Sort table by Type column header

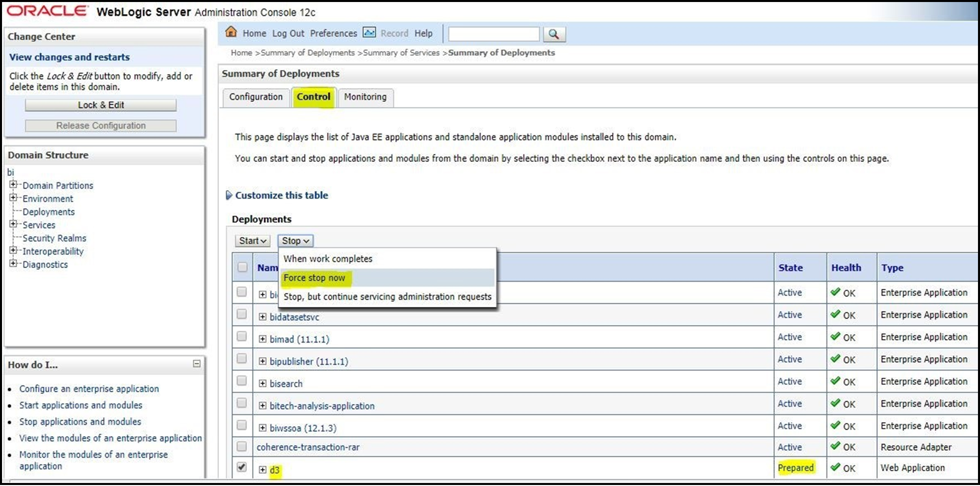click(x=892, y=268)
